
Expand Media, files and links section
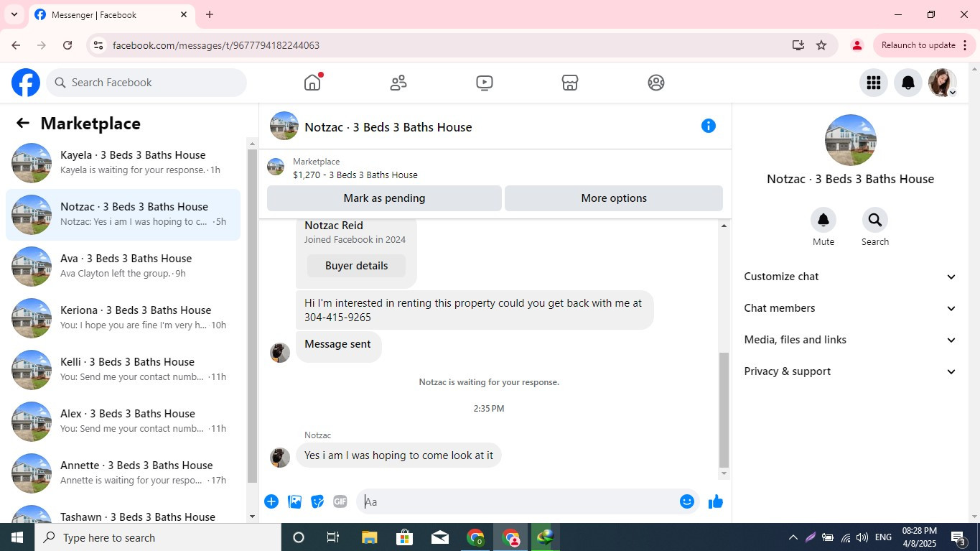point(850,340)
